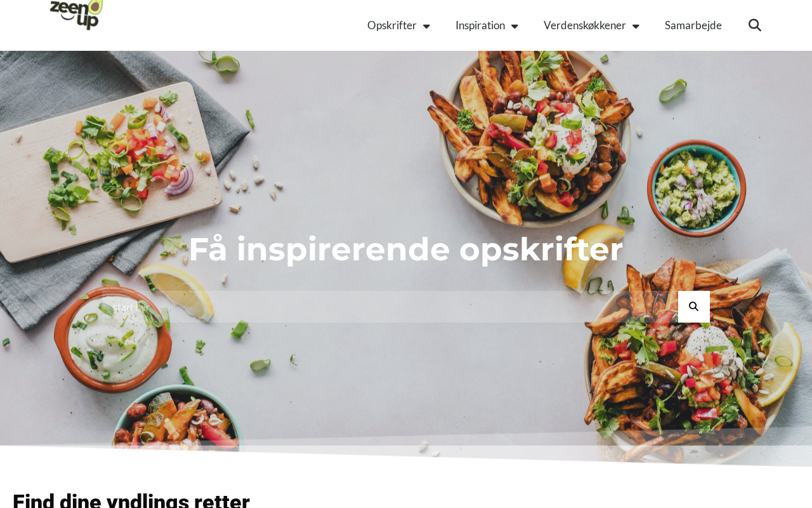The height and width of the screenshot is (508, 812).
Task: Click the Zeen Up logo
Action: tap(76, 15)
